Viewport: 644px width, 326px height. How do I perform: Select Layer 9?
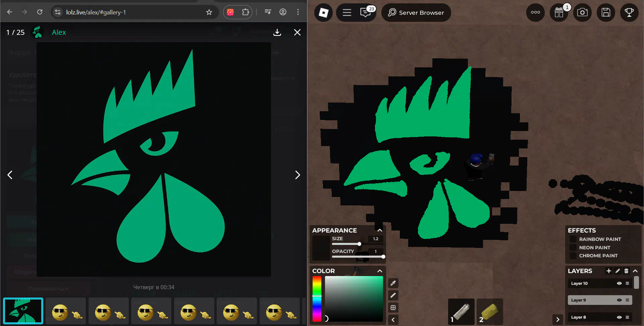[x=600, y=300]
